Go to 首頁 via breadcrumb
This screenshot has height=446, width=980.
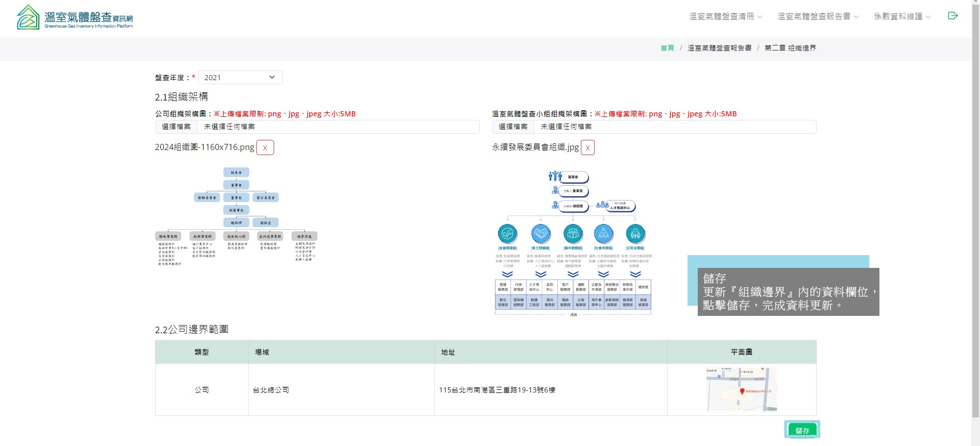(x=667, y=48)
